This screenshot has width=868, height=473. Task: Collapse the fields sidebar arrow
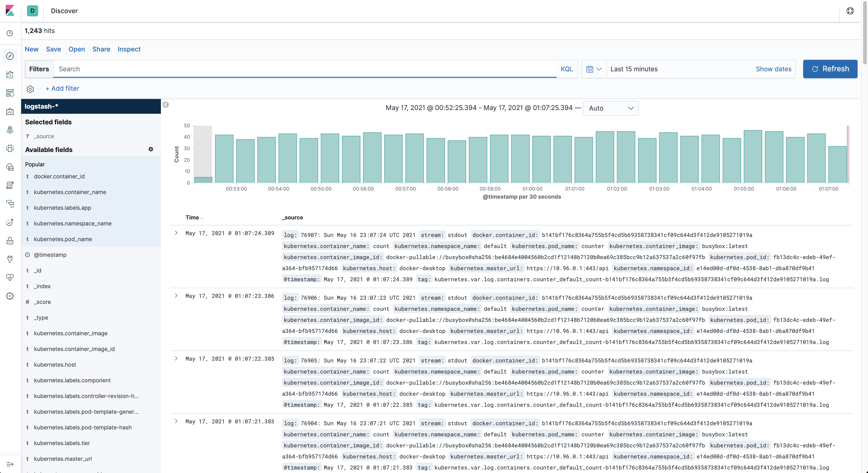coord(166,105)
